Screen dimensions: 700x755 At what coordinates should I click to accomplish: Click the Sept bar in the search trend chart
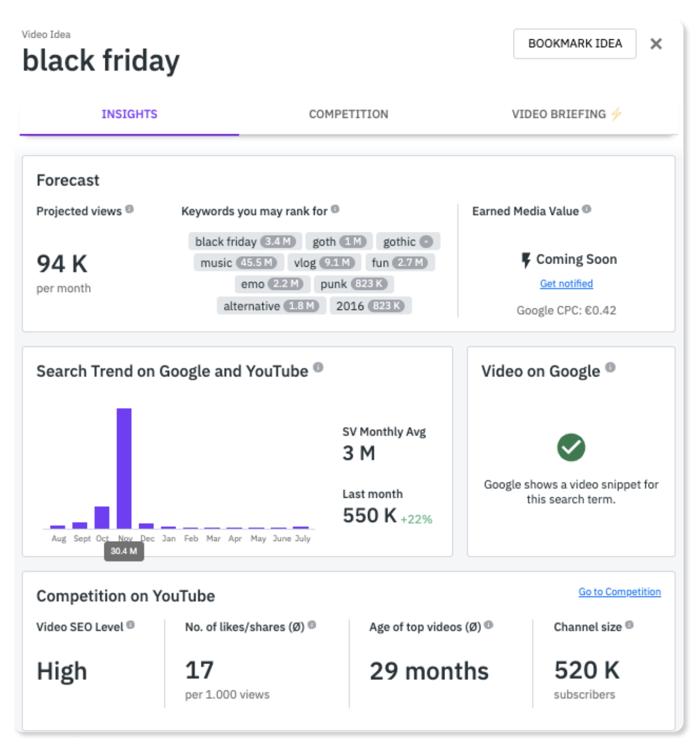point(80,525)
